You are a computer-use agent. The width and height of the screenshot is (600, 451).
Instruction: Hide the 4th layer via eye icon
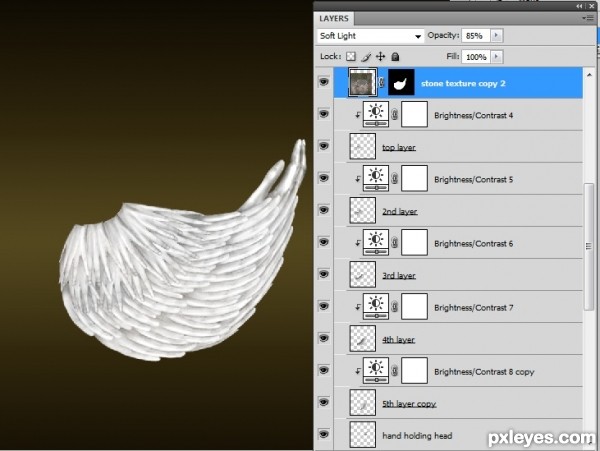[x=324, y=339]
